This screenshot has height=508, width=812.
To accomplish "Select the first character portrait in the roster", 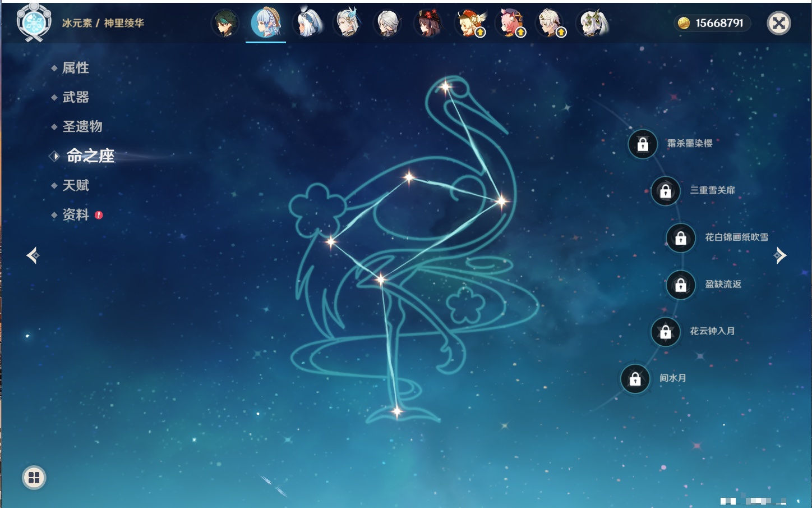I will (225, 24).
